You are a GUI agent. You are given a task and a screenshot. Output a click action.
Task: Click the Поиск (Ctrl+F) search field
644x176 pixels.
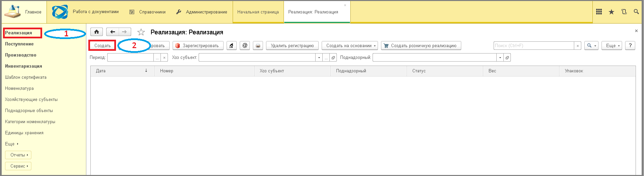(x=534, y=46)
